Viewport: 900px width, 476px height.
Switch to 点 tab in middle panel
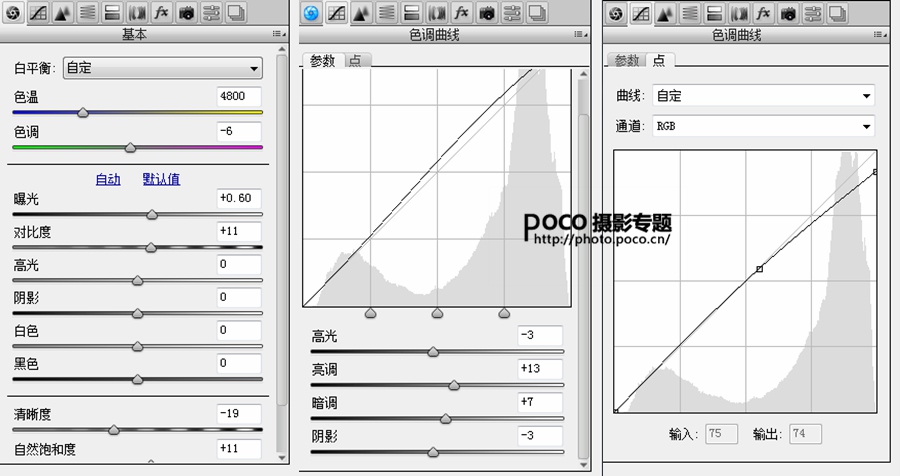(356, 60)
